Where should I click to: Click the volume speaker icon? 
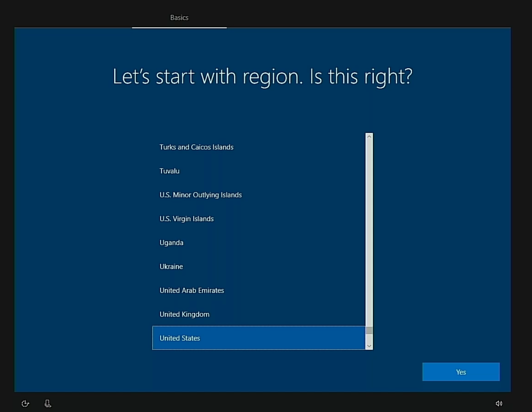pos(499,404)
